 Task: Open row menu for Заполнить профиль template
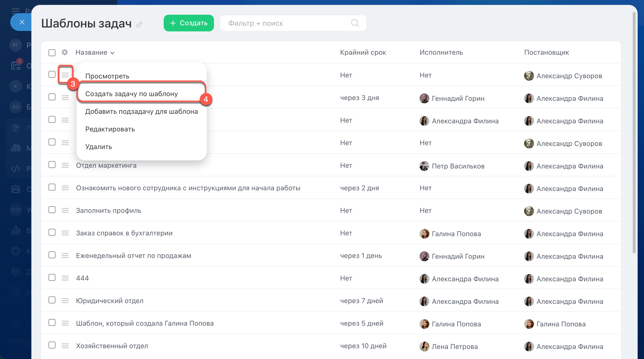(x=65, y=210)
